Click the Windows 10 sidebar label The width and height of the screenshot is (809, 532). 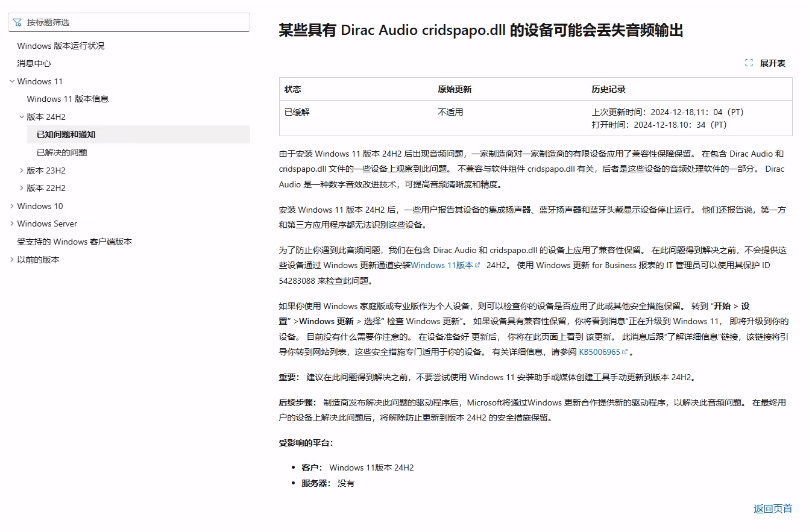point(40,206)
